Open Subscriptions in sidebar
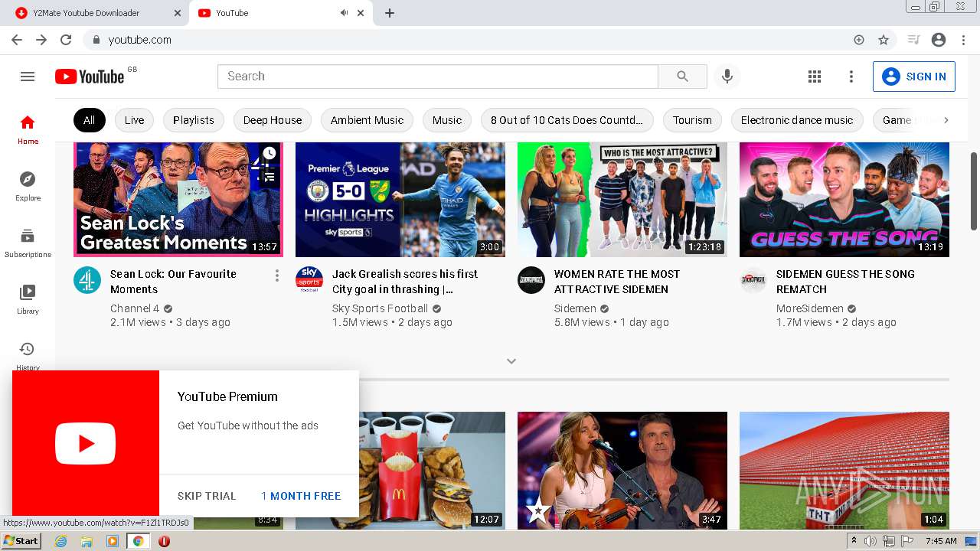 [28, 243]
